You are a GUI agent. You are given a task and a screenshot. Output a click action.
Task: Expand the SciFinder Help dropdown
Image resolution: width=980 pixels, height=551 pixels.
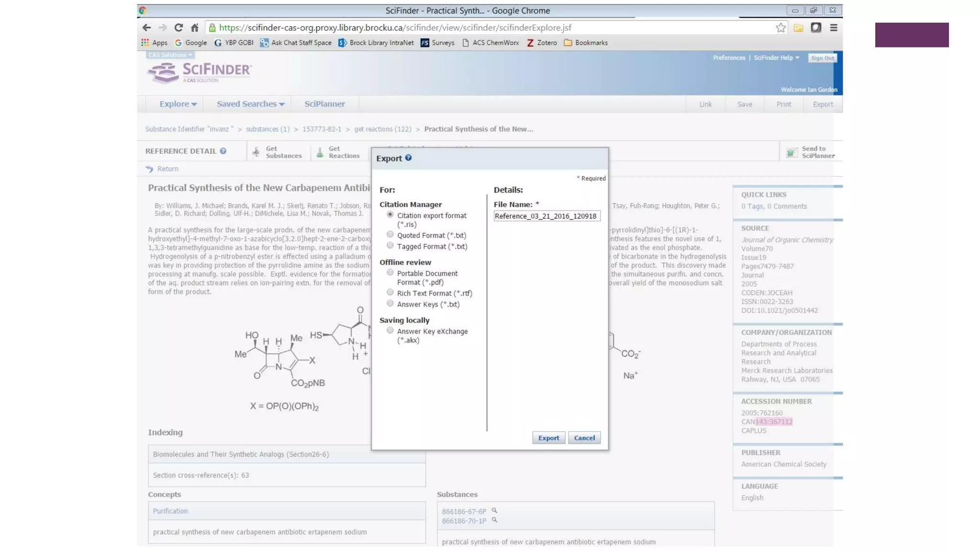(776, 58)
